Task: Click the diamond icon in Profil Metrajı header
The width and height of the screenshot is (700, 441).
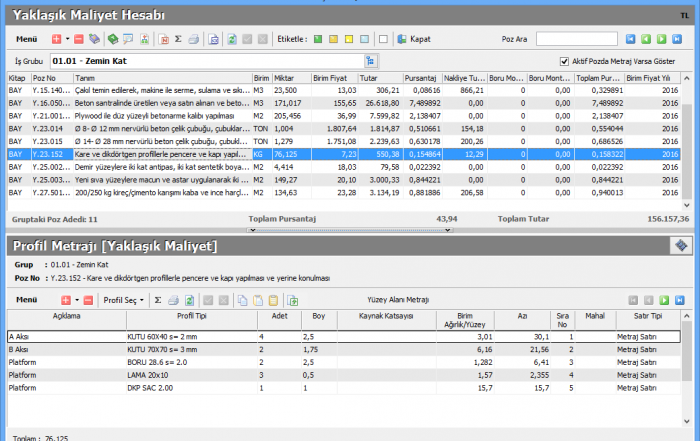Action: pos(680,245)
